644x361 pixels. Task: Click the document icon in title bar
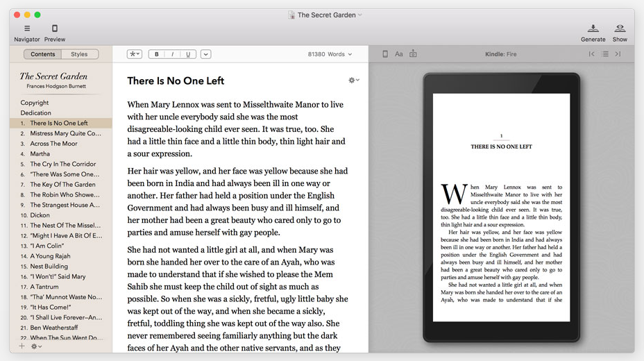pyautogui.click(x=291, y=15)
